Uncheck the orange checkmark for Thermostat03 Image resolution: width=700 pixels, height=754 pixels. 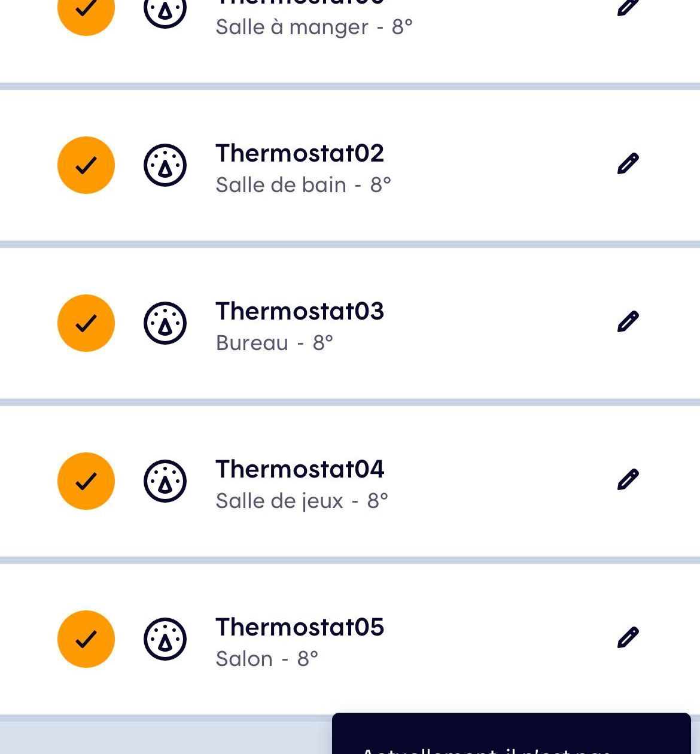coord(86,323)
